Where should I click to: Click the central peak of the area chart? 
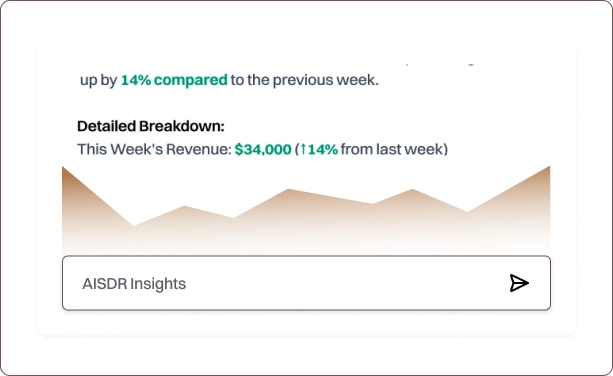[x=288, y=190]
